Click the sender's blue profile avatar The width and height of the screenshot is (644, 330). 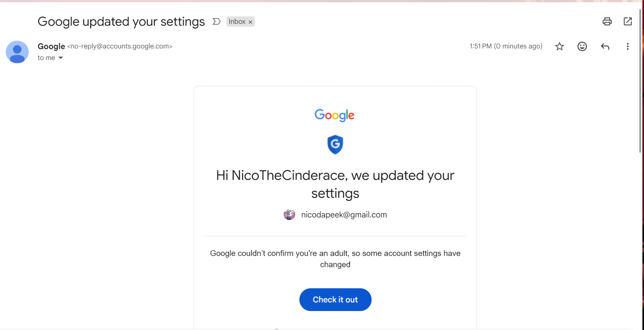(17, 52)
